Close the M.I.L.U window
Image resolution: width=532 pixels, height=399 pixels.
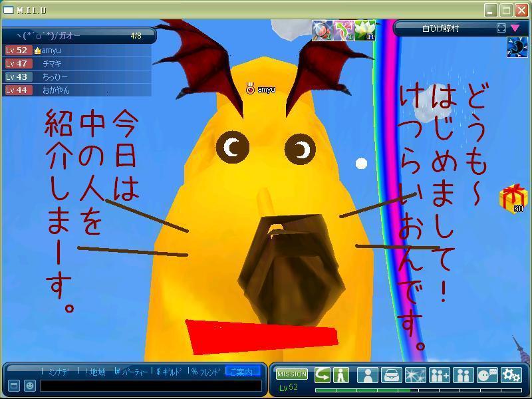click(522, 10)
